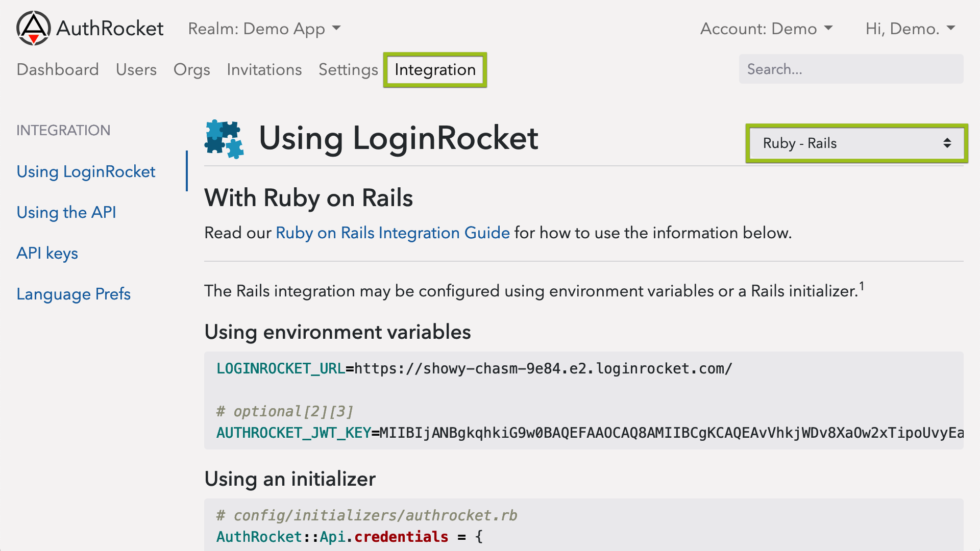Click the 'Using LoginRocket' page title
The height and width of the screenshot is (551, 980).
tap(398, 138)
